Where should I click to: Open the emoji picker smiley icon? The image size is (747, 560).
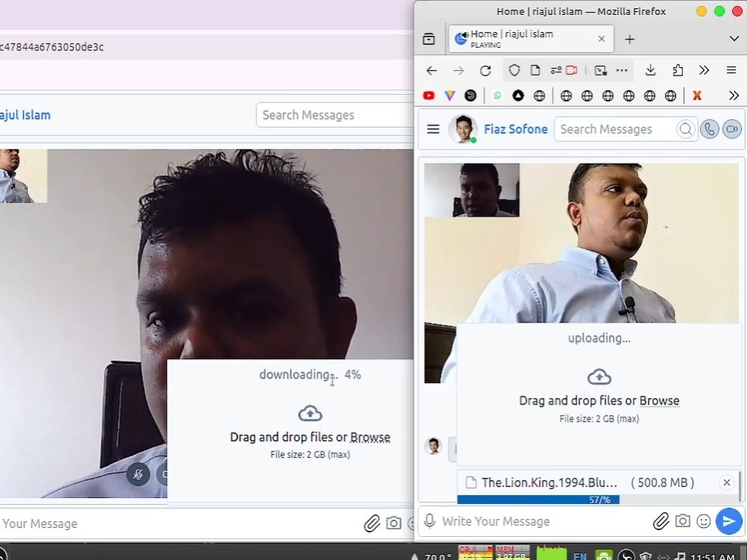704,521
